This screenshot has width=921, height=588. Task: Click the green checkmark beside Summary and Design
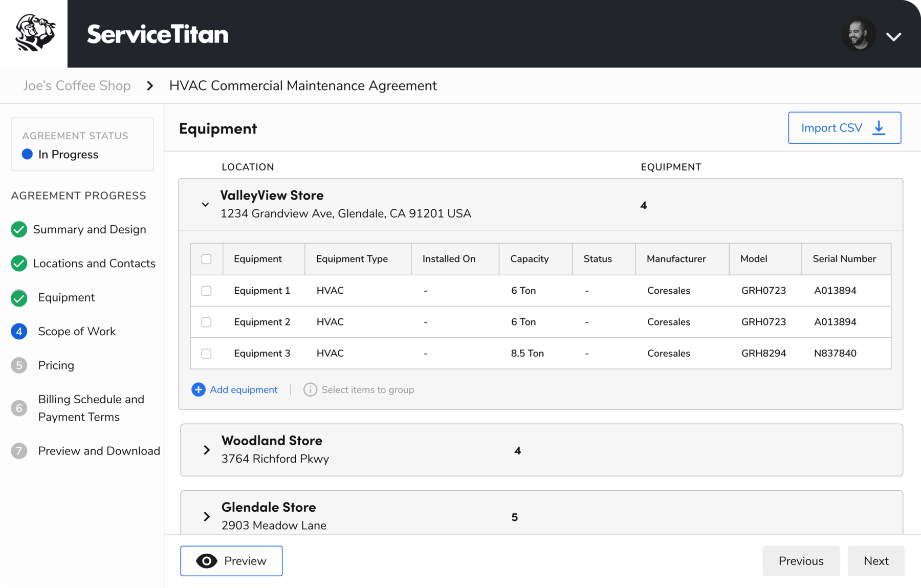click(x=19, y=229)
